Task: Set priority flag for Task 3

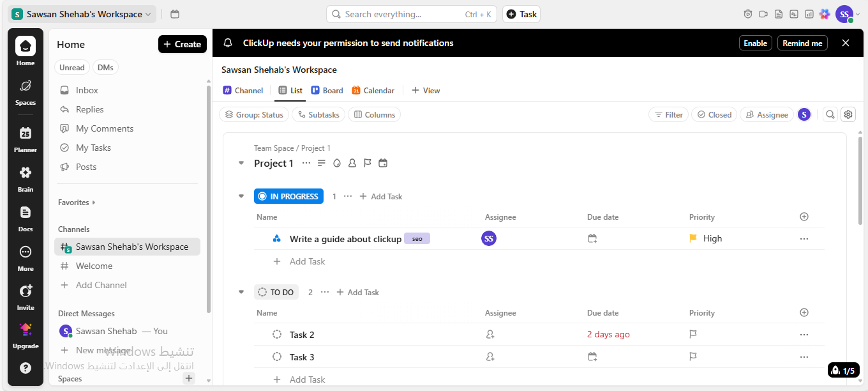Action: 693,356
